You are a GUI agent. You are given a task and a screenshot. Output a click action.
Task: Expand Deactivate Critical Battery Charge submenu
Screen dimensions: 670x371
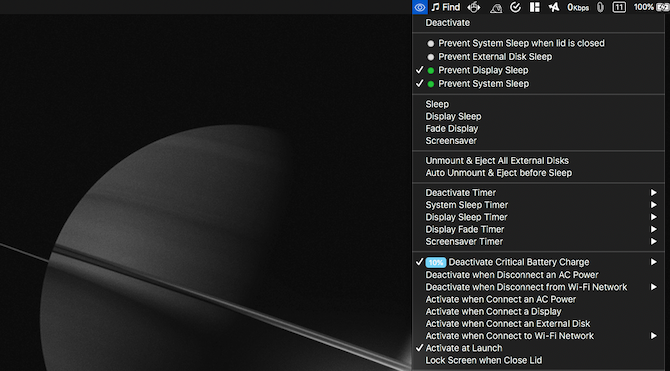(x=538, y=262)
